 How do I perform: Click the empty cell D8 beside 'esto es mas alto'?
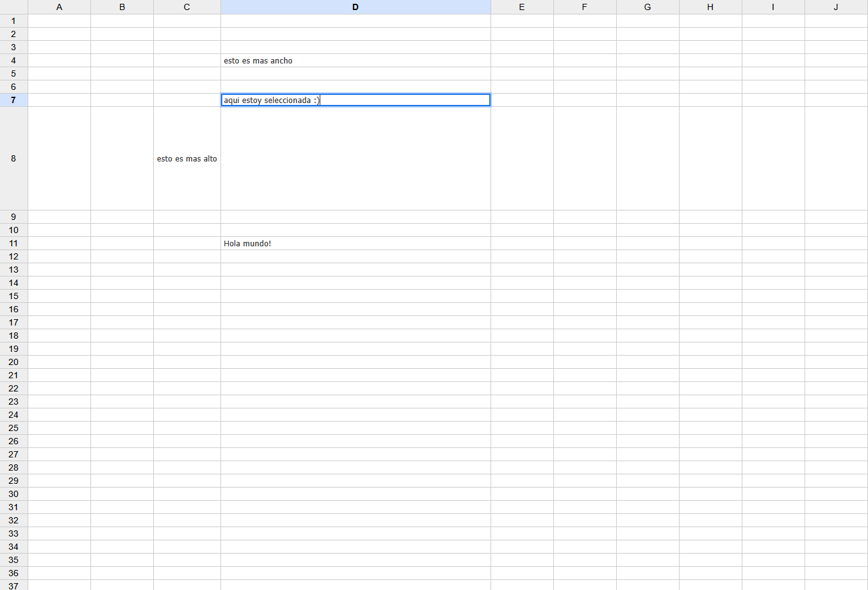[x=355, y=158]
